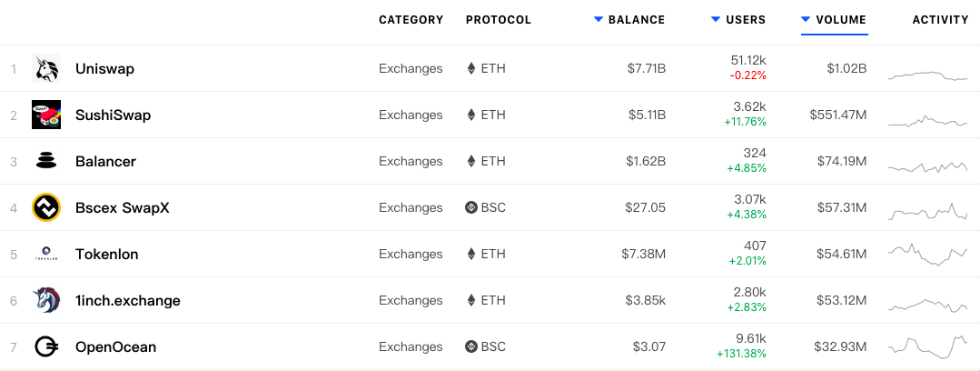Open the OpenOcean name link

click(x=115, y=346)
